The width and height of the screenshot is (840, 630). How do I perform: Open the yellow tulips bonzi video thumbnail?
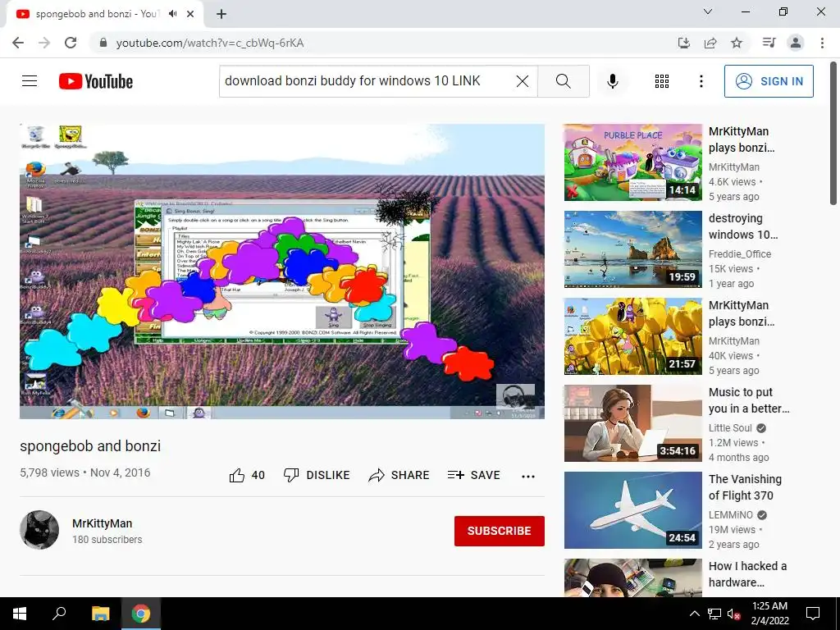point(632,336)
